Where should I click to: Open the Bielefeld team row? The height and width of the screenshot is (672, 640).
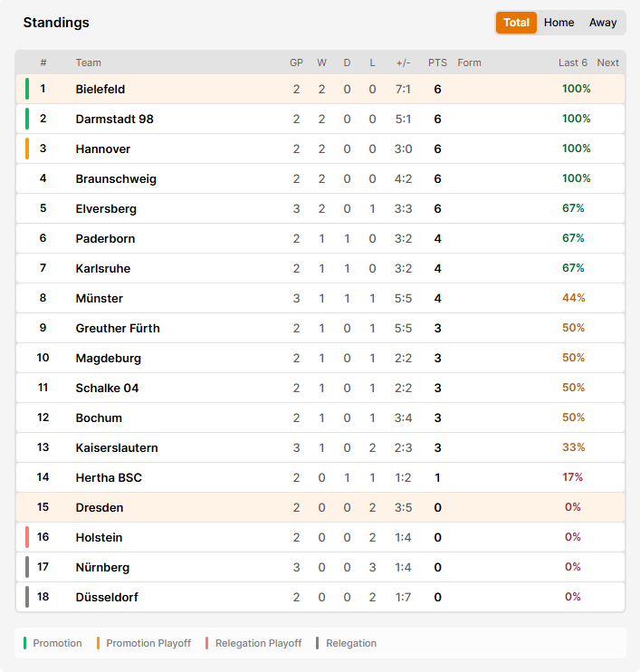[320, 89]
